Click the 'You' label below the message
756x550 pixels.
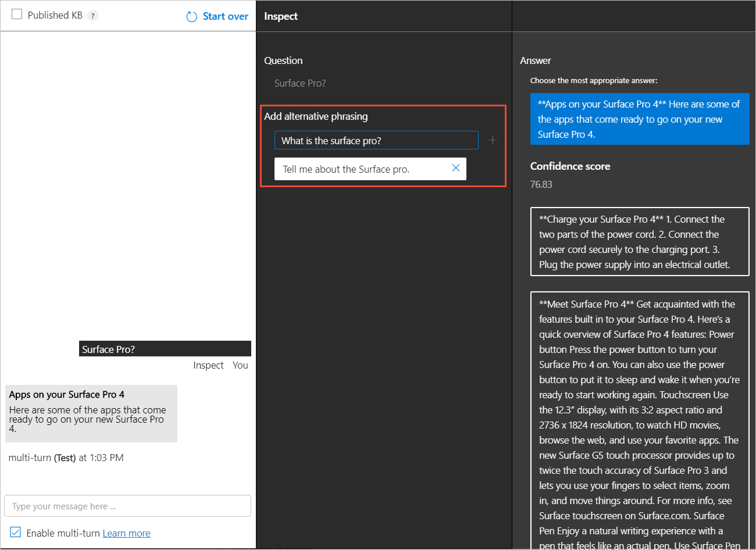240,365
